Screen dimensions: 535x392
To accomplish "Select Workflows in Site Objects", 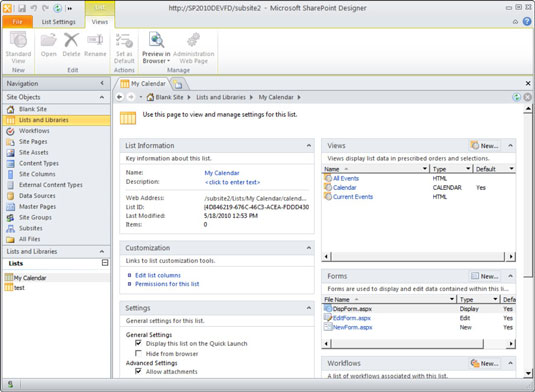I will click(x=34, y=131).
